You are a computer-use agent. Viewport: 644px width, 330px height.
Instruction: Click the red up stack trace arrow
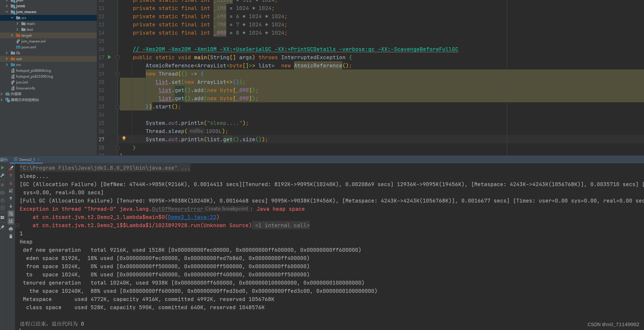[x=11, y=176]
